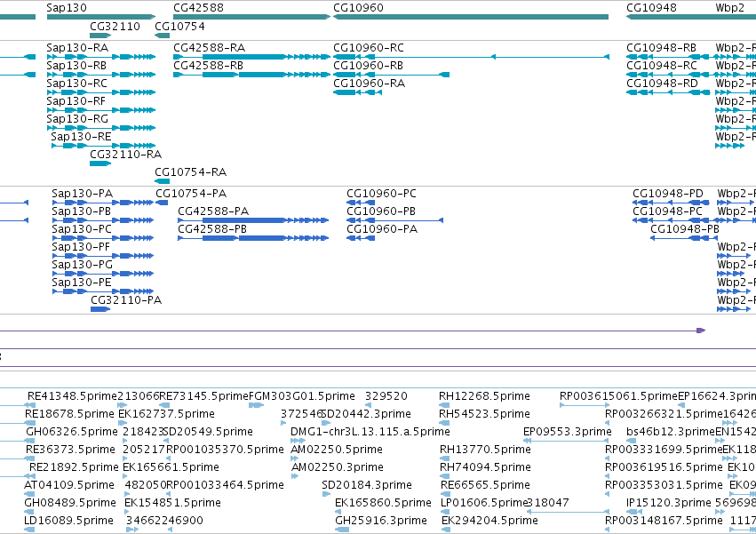Select the CG10960-PC protein label
Image resolution: width=756 pixels, height=534 pixels.
point(382,194)
